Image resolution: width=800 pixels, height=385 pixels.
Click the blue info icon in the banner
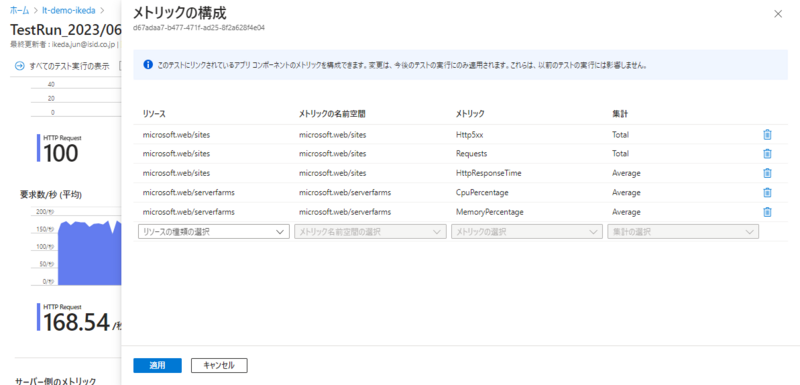148,65
